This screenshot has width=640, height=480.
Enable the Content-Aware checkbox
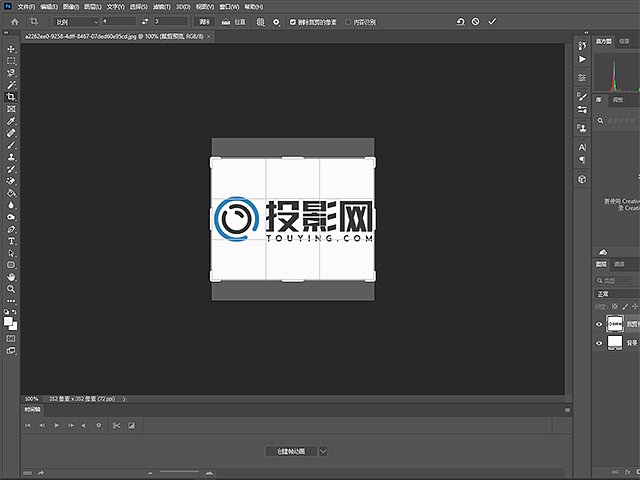(x=348, y=22)
